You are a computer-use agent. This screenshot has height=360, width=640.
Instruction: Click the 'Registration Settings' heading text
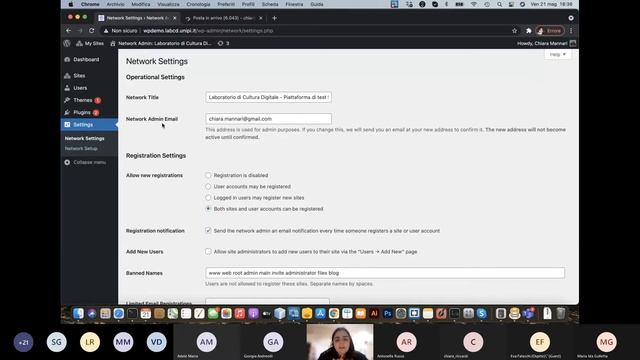[156, 156]
